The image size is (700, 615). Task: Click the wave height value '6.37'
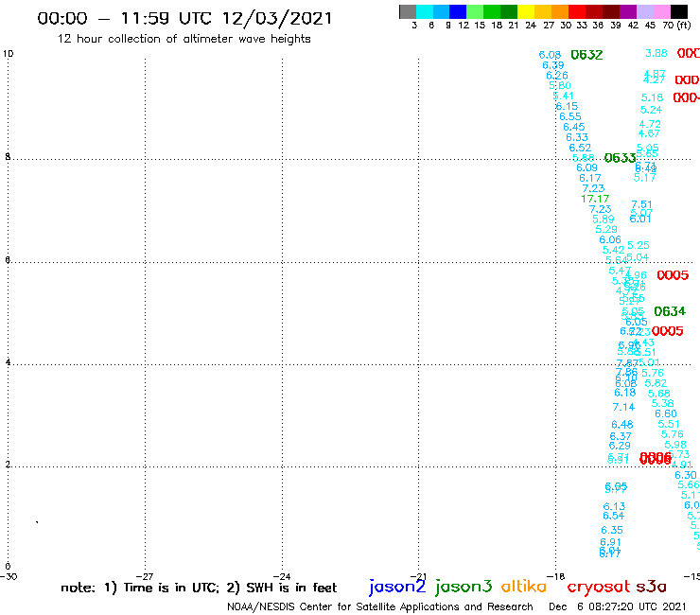pyautogui.click(x=621, y=436)
